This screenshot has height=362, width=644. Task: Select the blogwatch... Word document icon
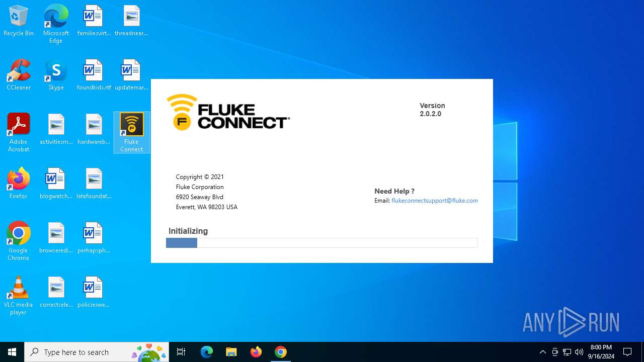[56, 184]
